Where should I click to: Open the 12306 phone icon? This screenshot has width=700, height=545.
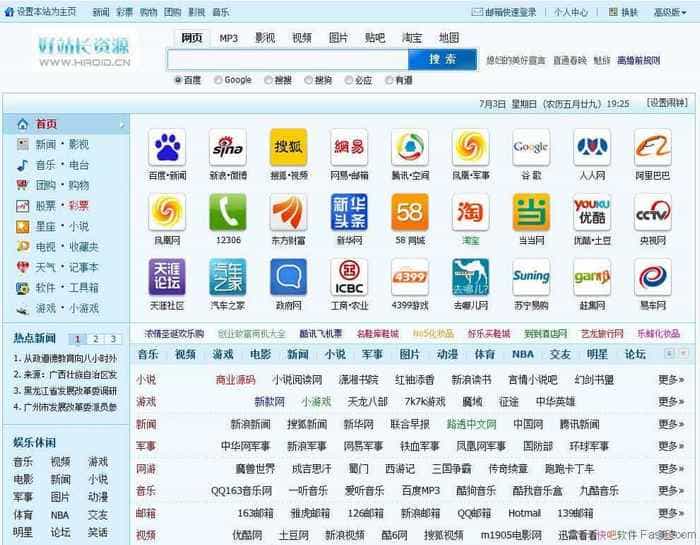(228, 212)
